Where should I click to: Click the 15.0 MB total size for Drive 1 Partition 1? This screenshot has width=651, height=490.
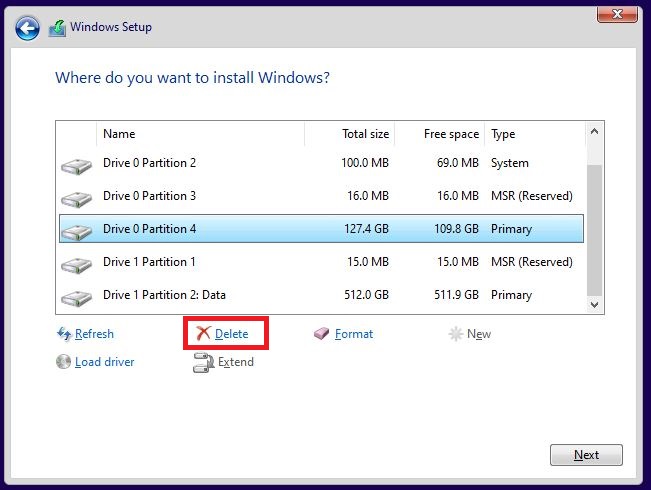[368, 262]
